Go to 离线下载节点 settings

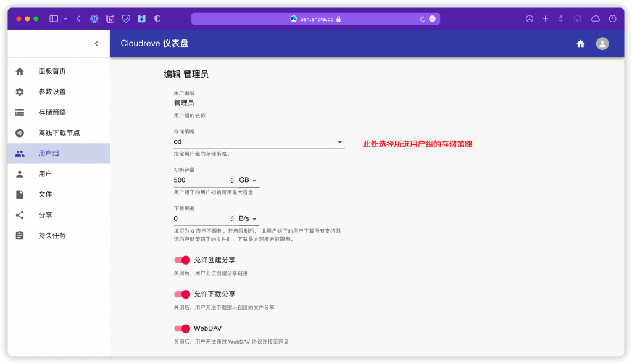[x=52, y=132]
